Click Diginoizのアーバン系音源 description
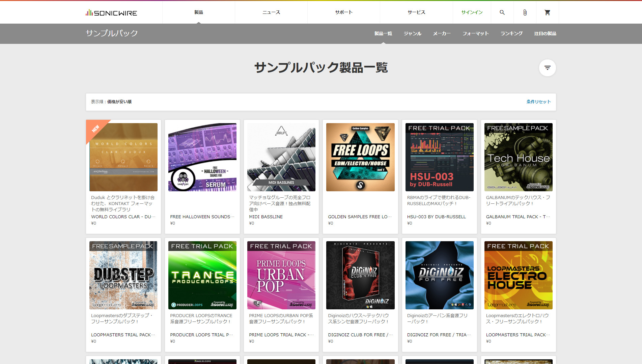The width and height of the screenshot is (642, 364). pos(437,318)
